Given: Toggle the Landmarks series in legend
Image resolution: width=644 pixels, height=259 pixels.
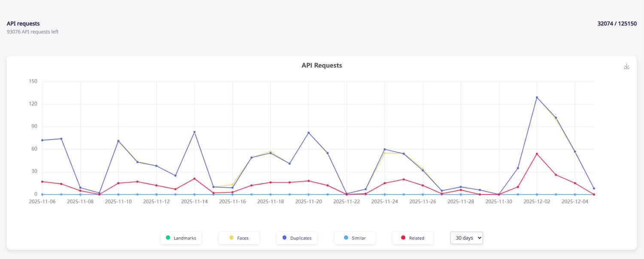Looking at the screenshot, I should [181, 238].
